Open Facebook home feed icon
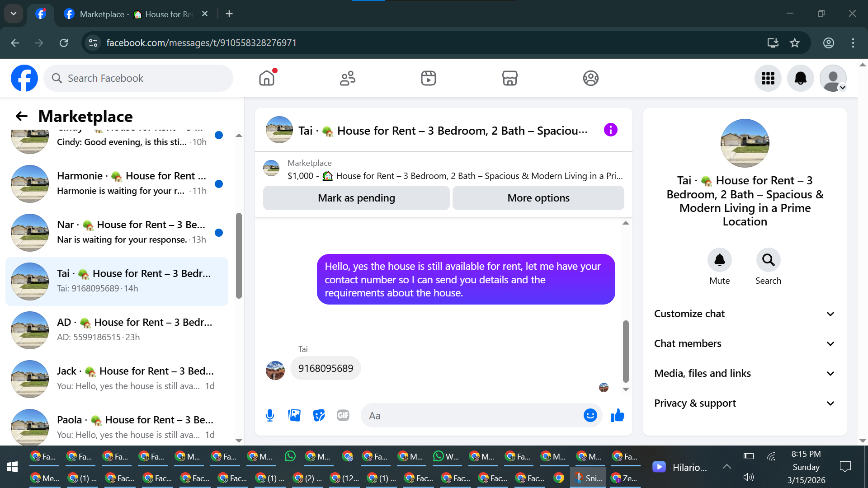This screenshot has height=488, width=868. click(x=267, y=78)
